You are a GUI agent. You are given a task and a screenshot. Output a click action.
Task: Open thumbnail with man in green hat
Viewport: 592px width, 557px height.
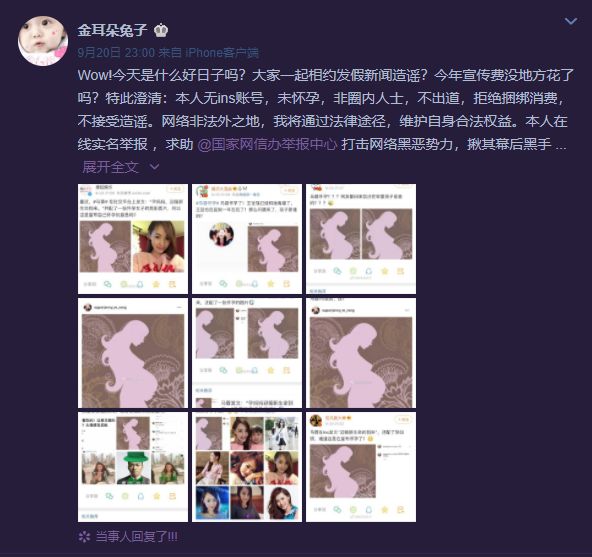[133, 467]
